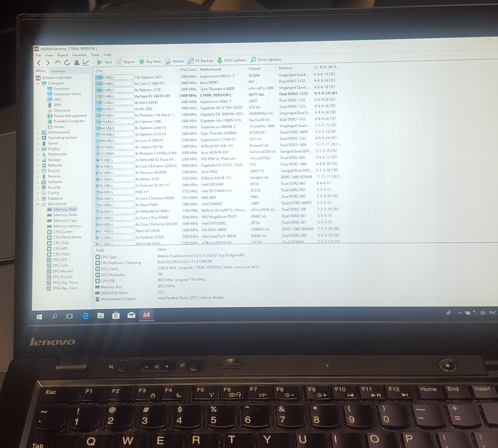Select Summary under Computer

(x=59, y=89)
